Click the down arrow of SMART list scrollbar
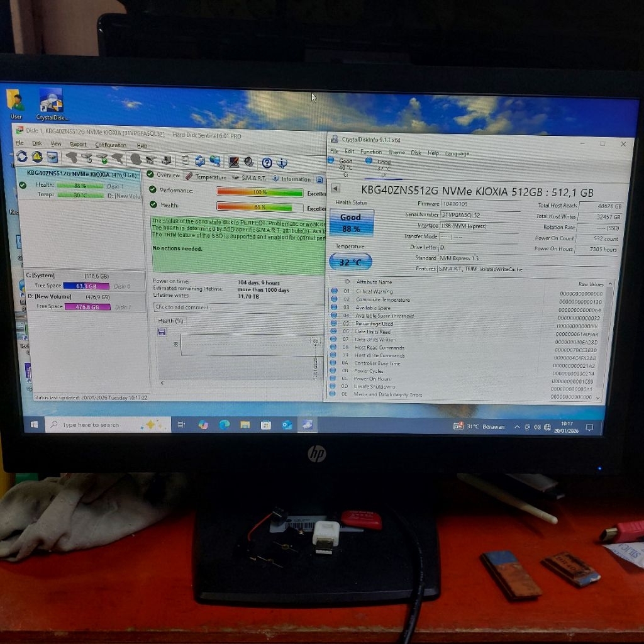Screen dimensions: 644x644 click(598, 397)
